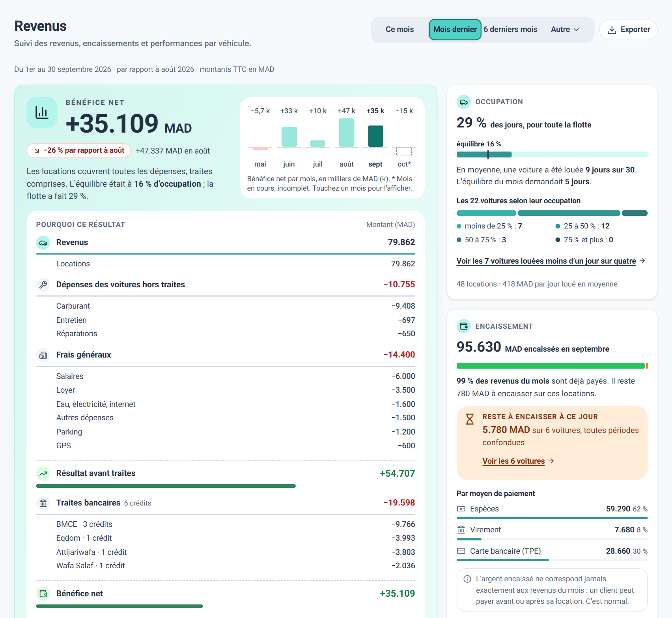Click the info icon in the encaissement note

pos(467,579)
